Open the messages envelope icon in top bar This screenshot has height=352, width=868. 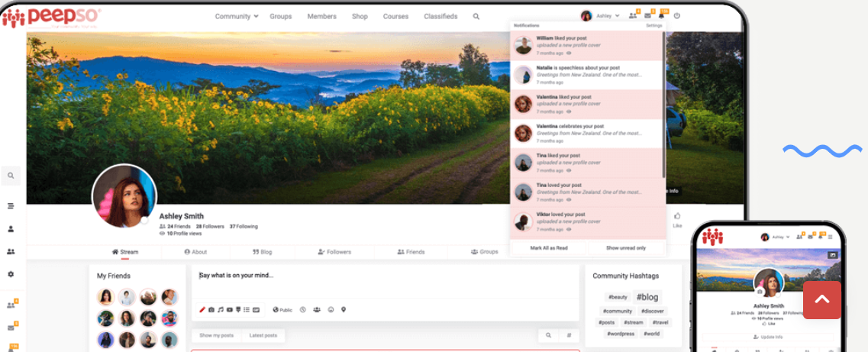tap(647, 16)
